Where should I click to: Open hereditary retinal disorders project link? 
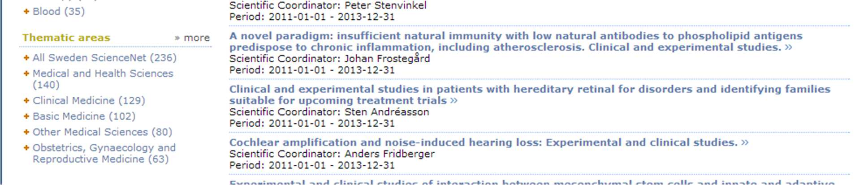(530, 95)
